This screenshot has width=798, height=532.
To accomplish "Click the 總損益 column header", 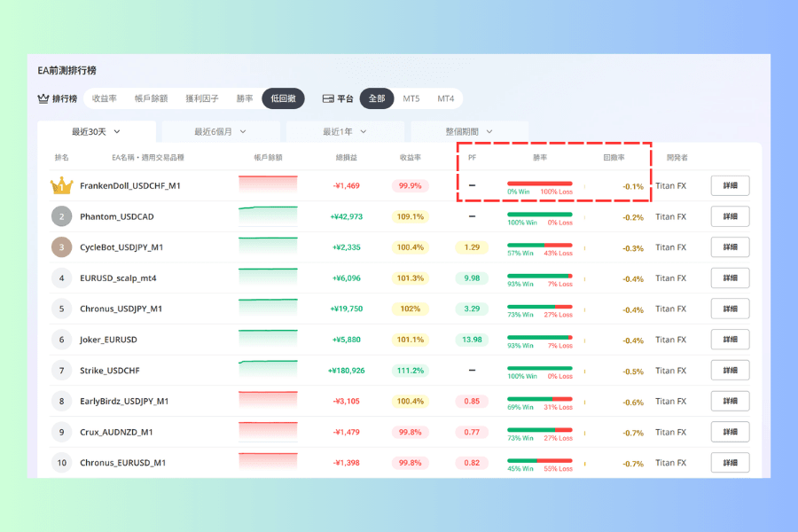I will [x=347, y=158].
